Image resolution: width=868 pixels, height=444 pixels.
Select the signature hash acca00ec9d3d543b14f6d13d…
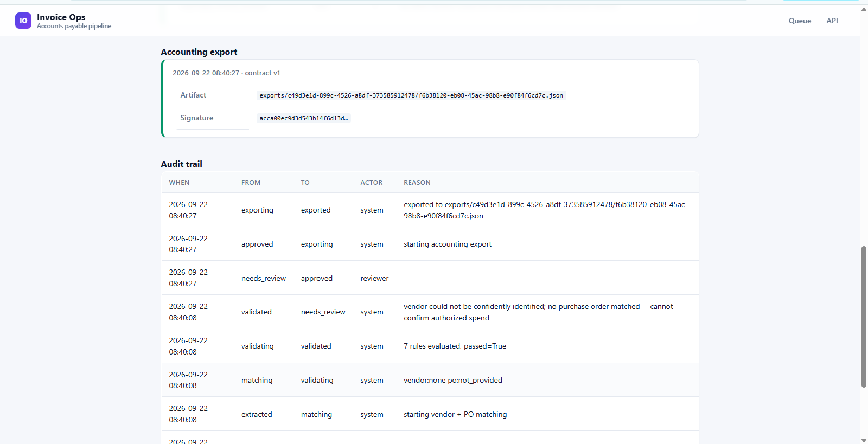tap(304, 118)
